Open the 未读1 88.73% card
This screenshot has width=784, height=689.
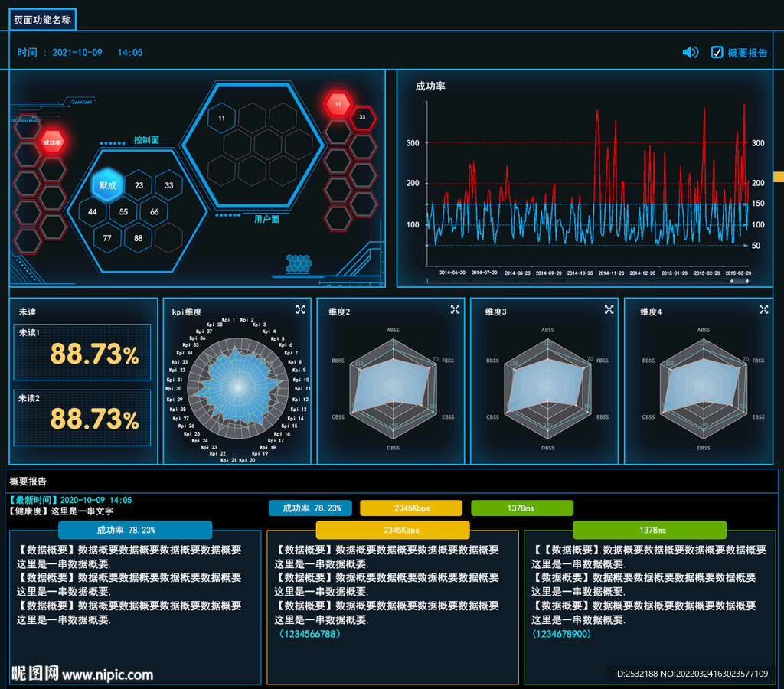pyautogui.click(x=82, y=352)
